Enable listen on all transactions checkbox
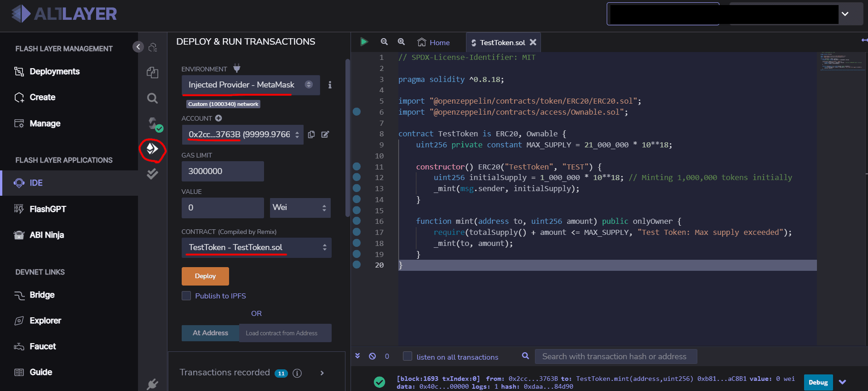The width and height of the screenshot is (868, 391). 408,356
